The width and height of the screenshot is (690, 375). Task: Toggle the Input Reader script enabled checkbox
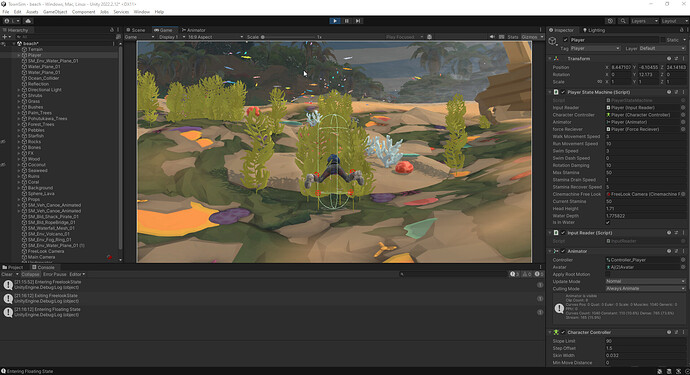click(563, 233)
